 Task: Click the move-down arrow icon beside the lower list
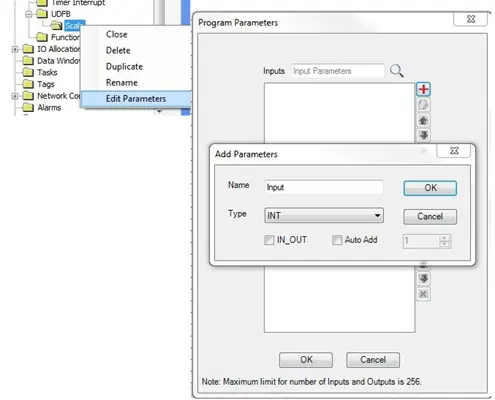tap(423, 279)
